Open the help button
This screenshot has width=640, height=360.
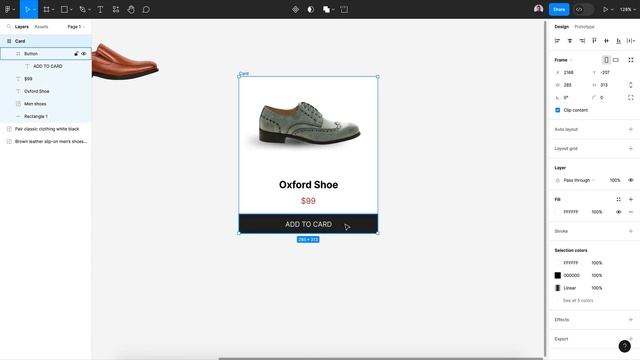point(624,346)
